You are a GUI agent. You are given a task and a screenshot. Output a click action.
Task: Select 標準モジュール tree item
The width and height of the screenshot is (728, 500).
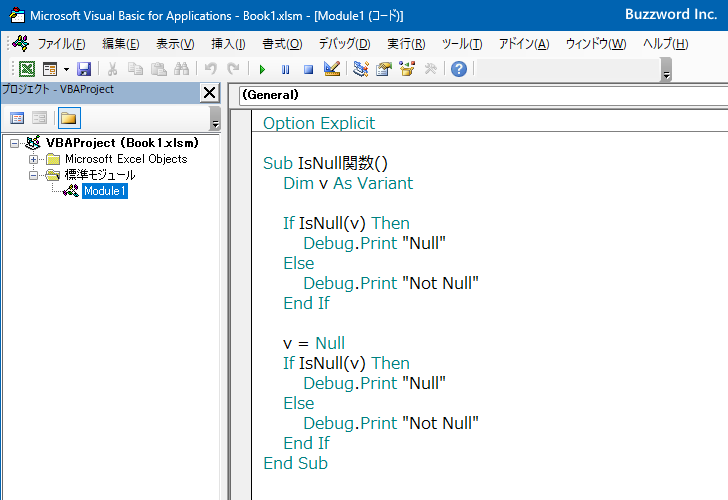click(x=100, y=175)
